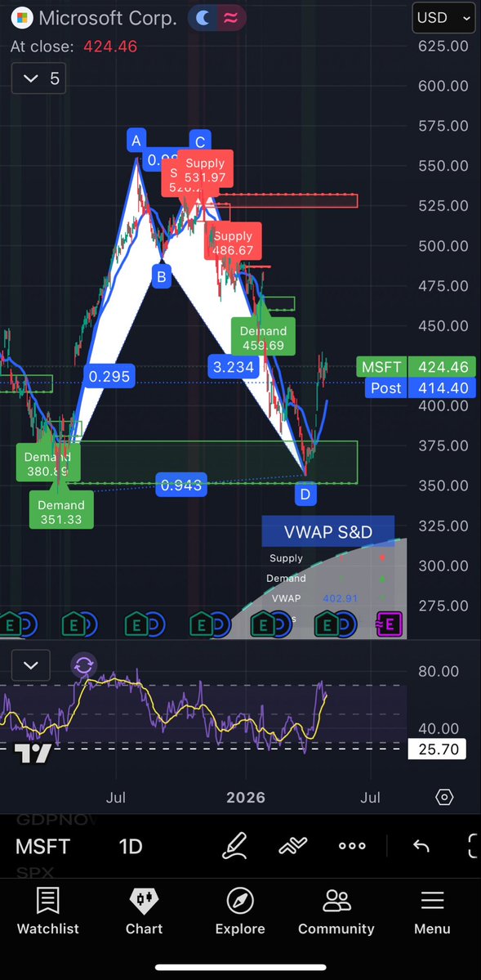
Task: Select pattern point B label
Action: 161,276
